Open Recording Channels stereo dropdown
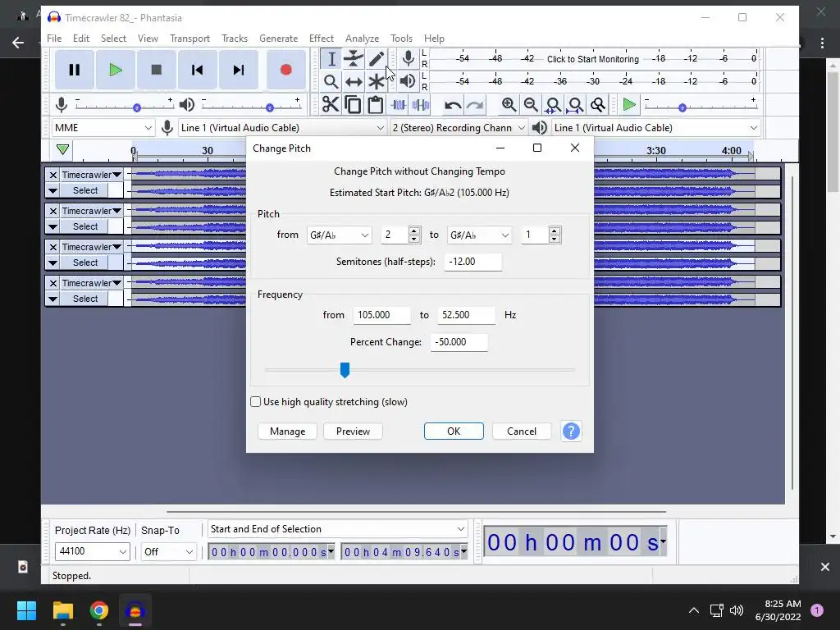840x630 pixels. click(459, 127)
